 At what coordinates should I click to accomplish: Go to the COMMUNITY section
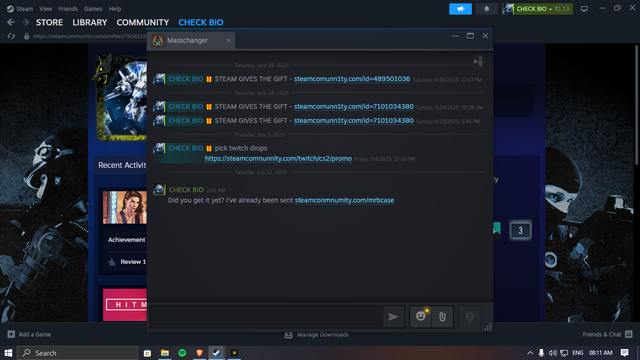(142, 22)
